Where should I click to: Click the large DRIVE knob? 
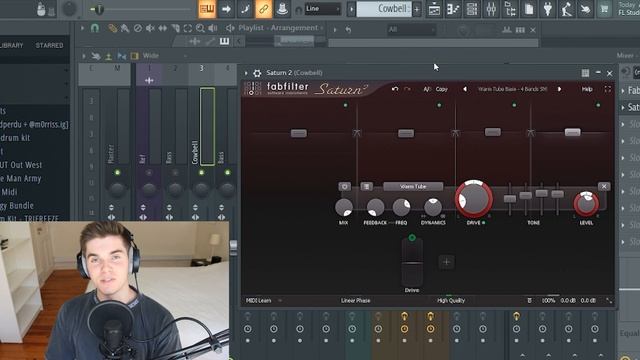[x=473, y=199]
